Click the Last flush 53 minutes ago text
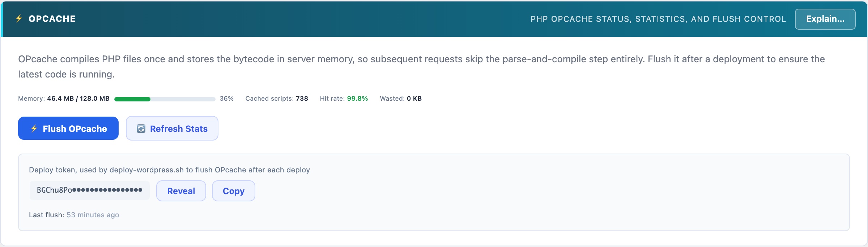This screenshot has width=868, height=247. pyautogui.click(x=74, y=215)
